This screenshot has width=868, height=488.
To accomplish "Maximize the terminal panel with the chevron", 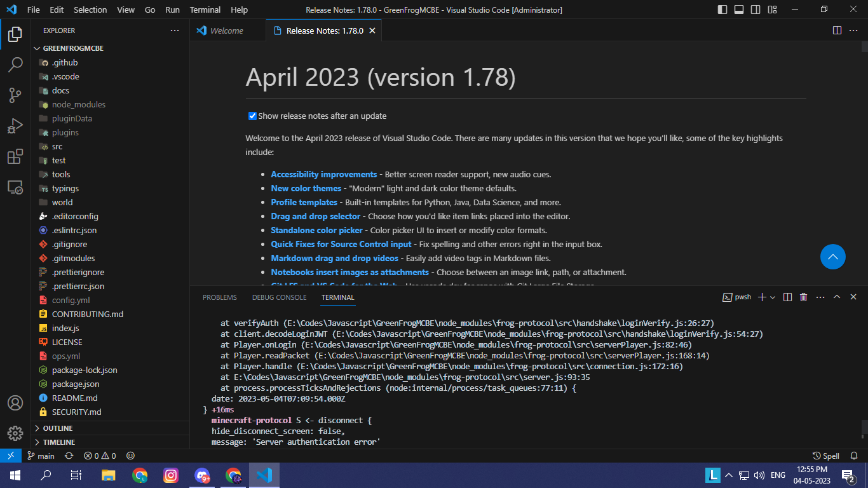I will (837, 297).
